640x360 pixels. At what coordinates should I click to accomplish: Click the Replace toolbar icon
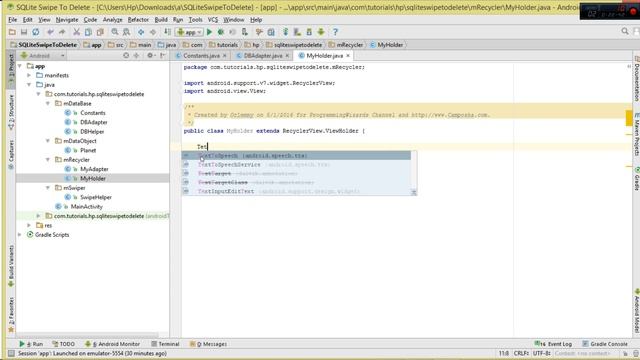(x=127, y=32)
